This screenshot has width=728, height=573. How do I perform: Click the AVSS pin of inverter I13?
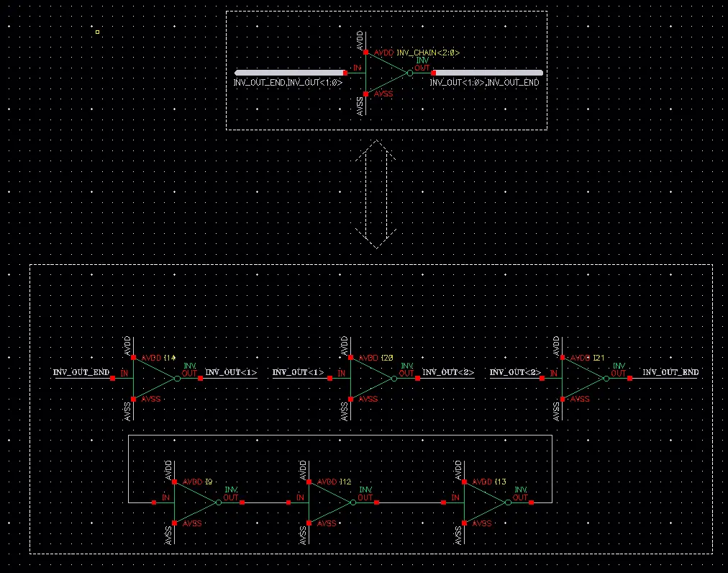point(464,523)
